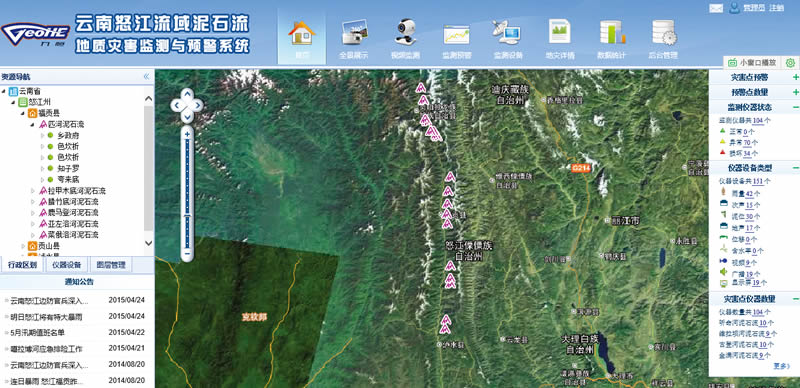Expand the 灾害点预警 panel section
The height and width of the screenshot is (388, 800).
click(x=795, y=78)
